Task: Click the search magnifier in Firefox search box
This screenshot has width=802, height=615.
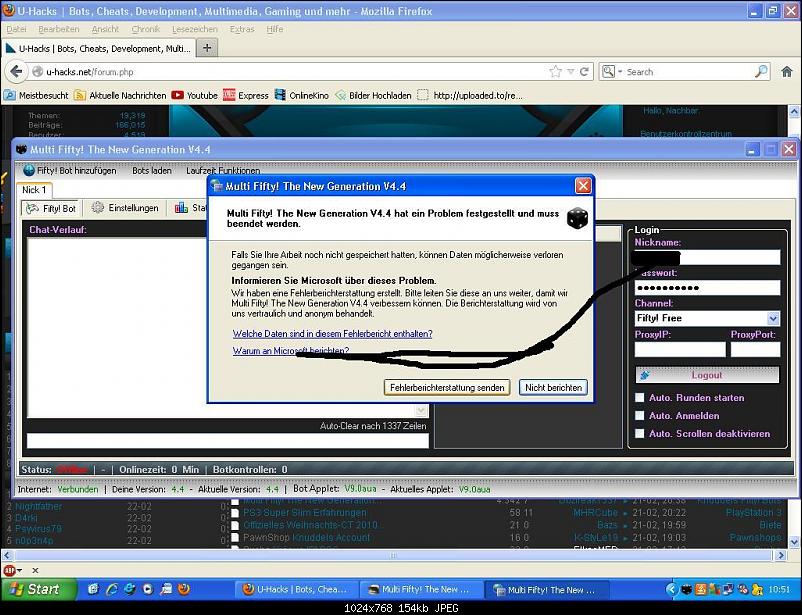Action: 761,72
